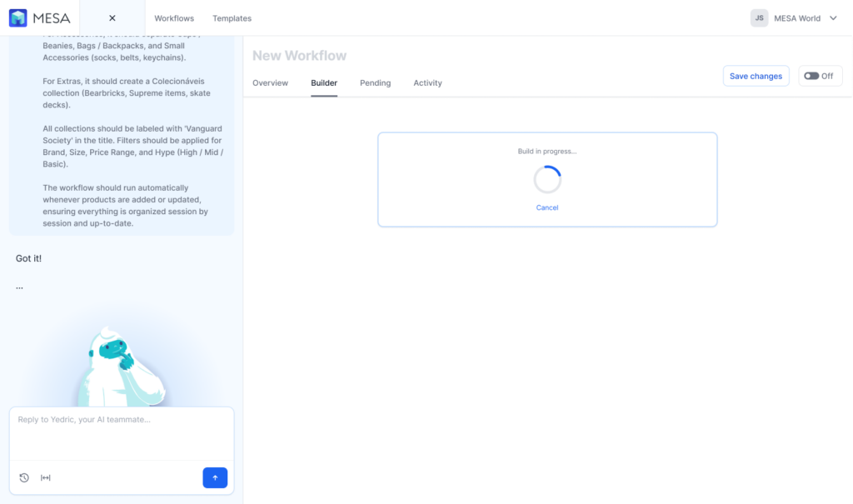Click the MESA logo icon
853x504 pixels.
pos(18,17)
